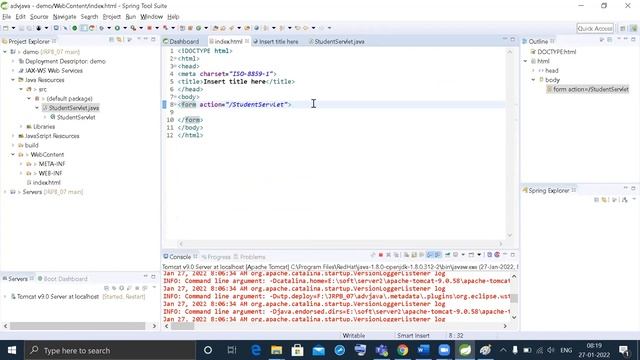This screenshot has width=640, height=360.
Task: Collapse the demo project node
Action: tap(5, 52)
